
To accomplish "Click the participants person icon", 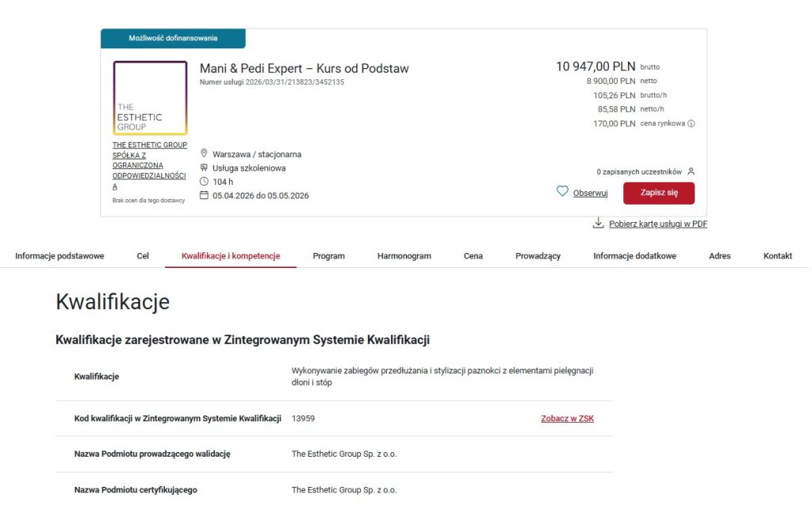I will 691,171.
